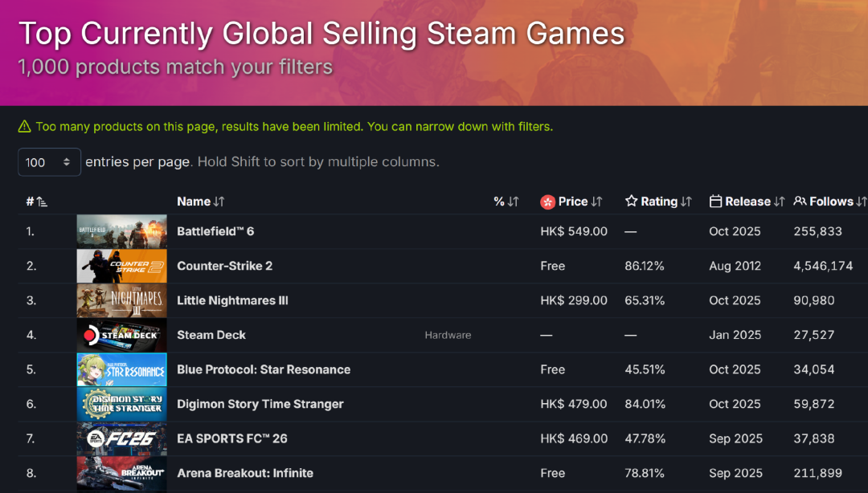Click the star Rating column icon
Screen dimensions: 868x493
click(632, 202)
